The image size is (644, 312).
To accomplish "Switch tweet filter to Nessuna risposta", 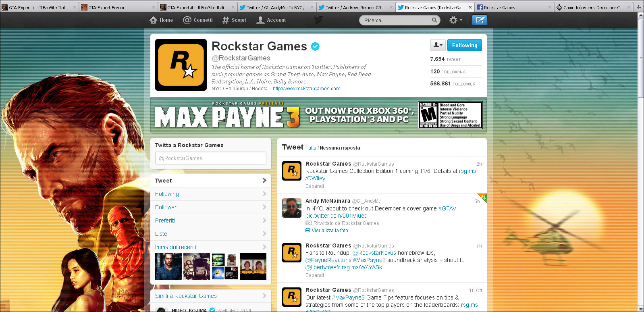I will click(340, 148).
